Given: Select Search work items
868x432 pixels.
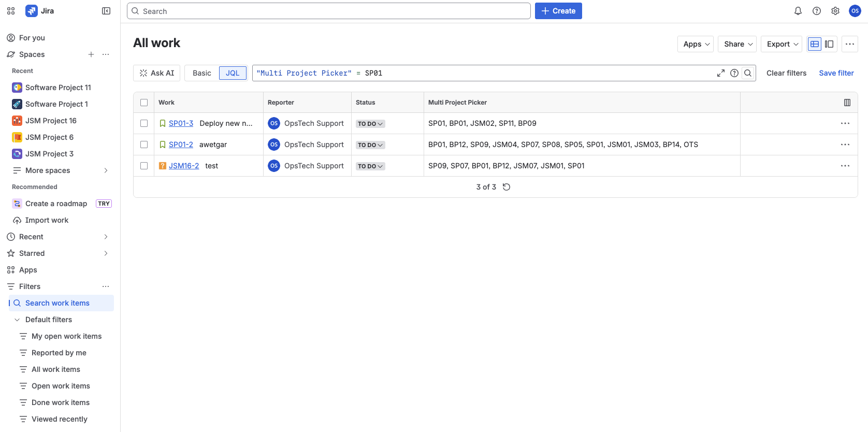Looking at the screenshot, I should [61, 303].
